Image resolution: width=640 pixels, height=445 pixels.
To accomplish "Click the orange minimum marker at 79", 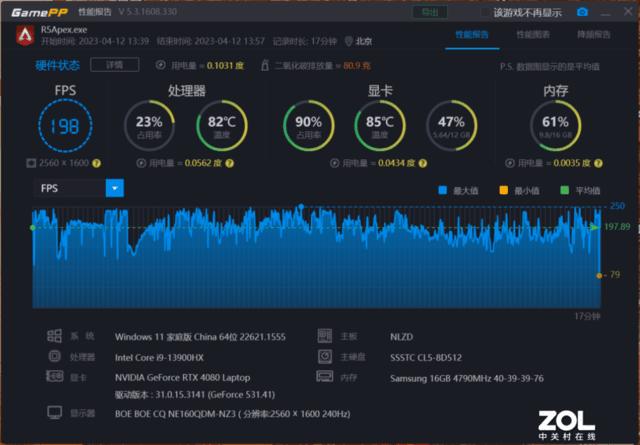I will tap(599, 276).
